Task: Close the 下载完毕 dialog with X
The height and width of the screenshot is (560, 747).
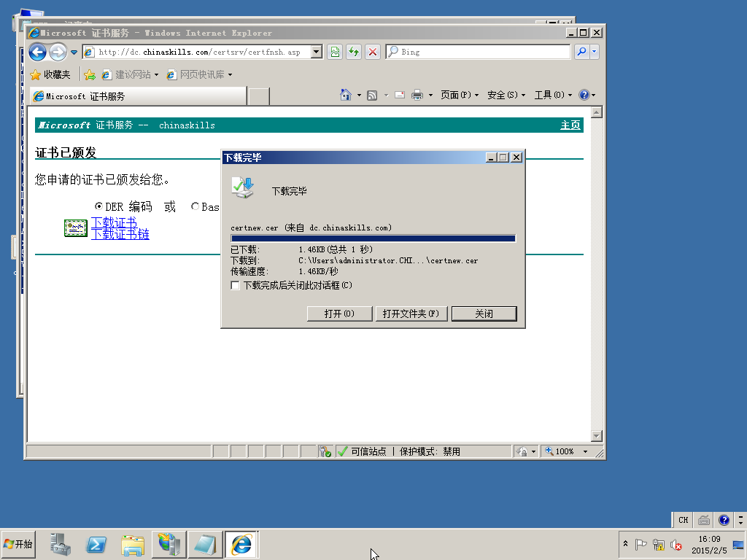Action: [516, 157]
